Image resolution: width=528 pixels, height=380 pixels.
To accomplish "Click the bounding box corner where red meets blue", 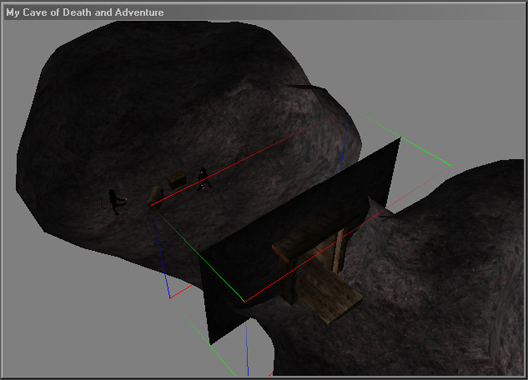I will coord(170,298).
